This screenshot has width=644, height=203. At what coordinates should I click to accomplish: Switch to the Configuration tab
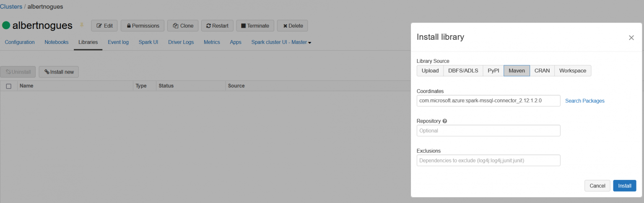20,42
